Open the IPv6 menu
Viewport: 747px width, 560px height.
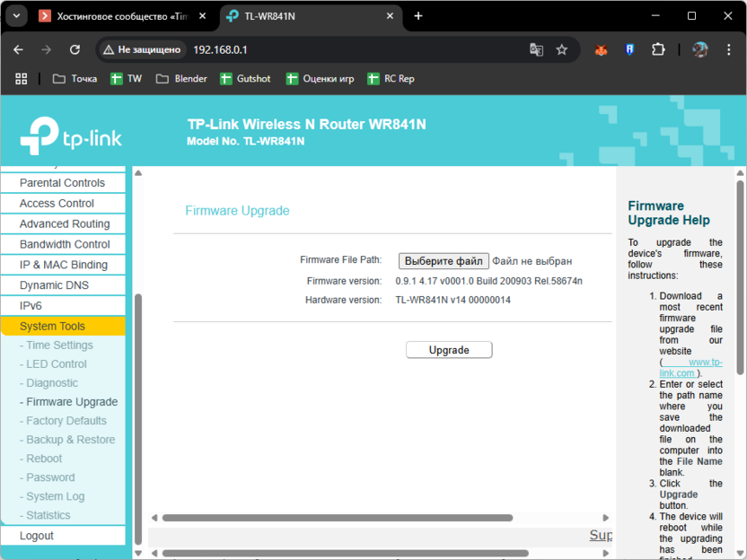63,306
